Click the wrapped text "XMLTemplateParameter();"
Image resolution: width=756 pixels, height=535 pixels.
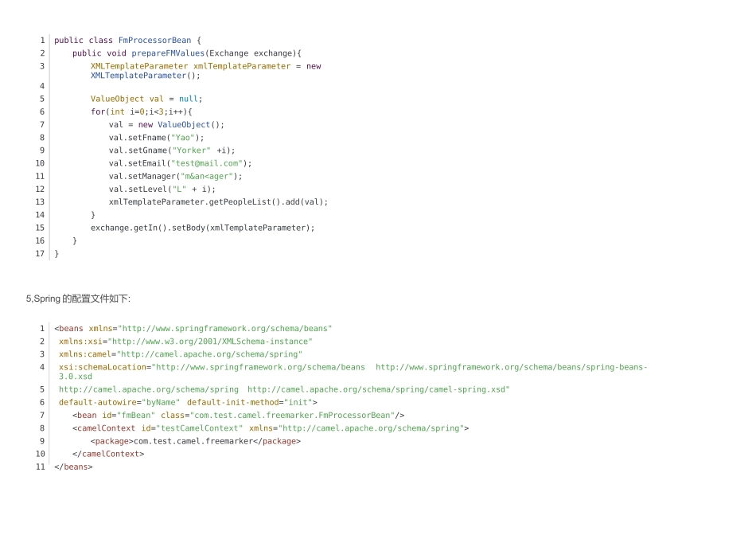click(145, 76)
